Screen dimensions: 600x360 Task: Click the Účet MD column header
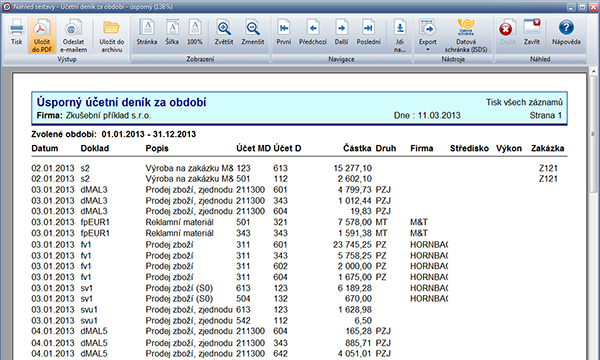tap(253, 148)
